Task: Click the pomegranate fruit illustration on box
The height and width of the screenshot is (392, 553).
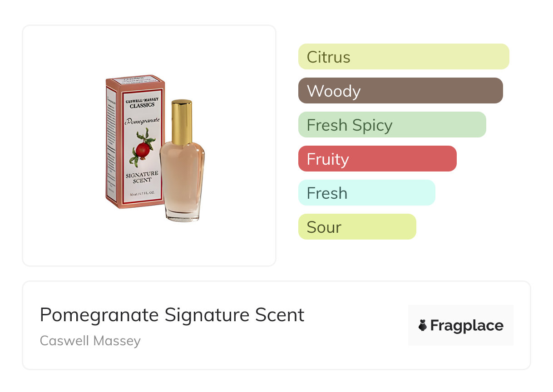Action: click(143, 149)
